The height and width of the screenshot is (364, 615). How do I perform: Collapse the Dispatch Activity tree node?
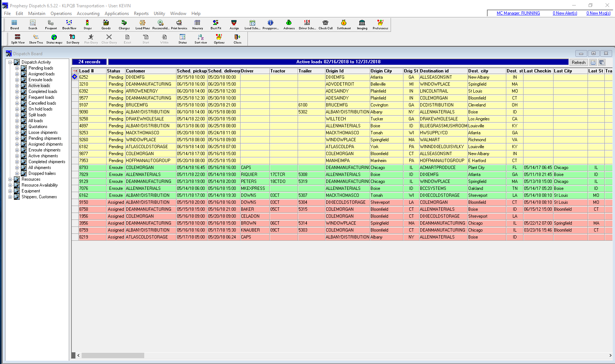coord(10,62)
